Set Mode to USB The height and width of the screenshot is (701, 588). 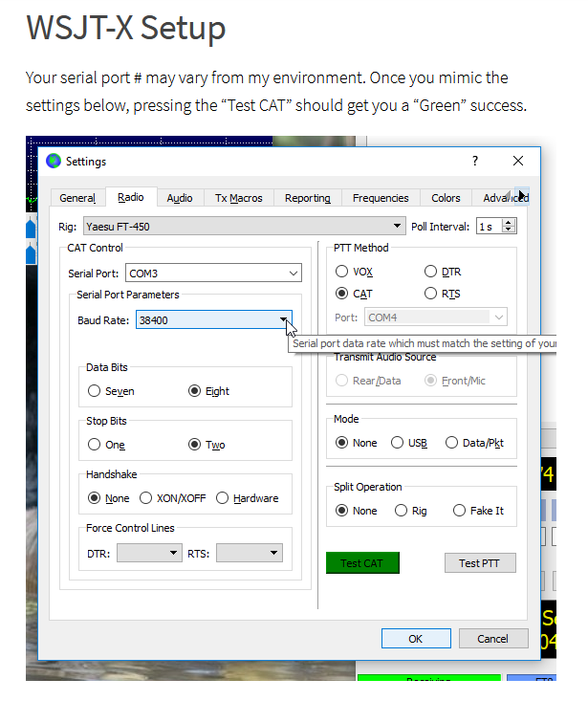tap(398, 443)
